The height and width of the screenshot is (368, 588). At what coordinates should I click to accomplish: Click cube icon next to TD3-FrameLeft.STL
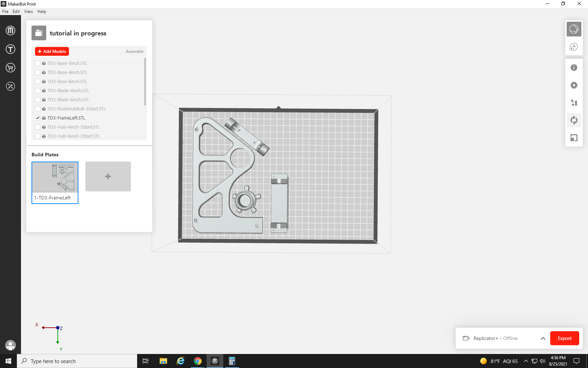tap(44, 118)
